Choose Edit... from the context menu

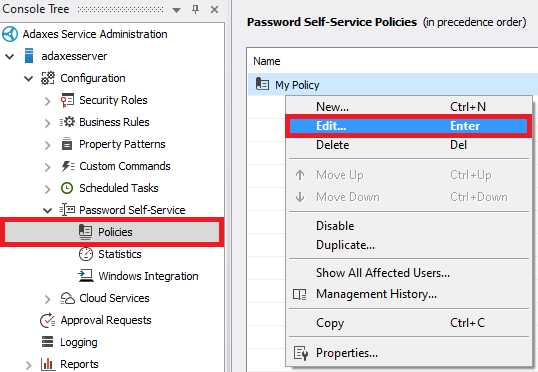pyautogui.click(x=408, y=126)
